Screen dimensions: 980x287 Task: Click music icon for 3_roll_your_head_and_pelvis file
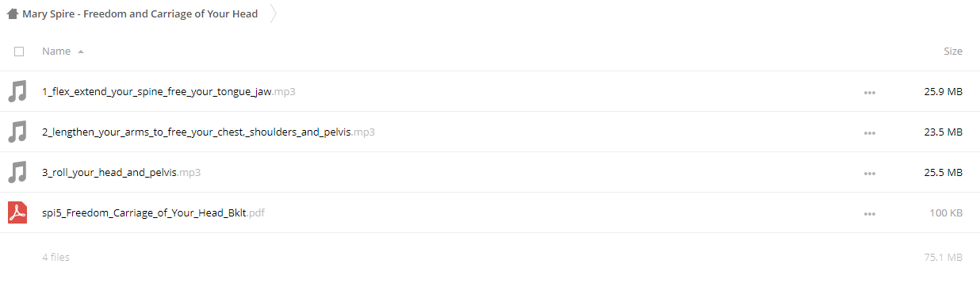click(17, 172)
